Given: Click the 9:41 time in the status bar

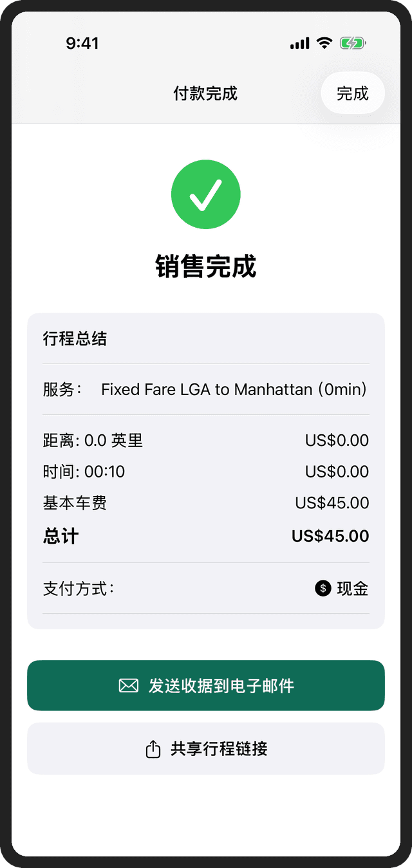Looking at the screenshot, I should [x=84, y=43].
